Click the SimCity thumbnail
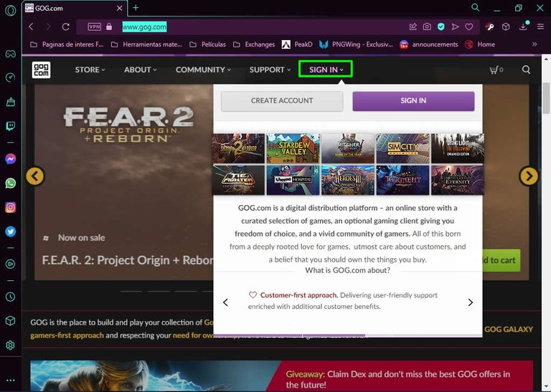 pyautogui.click(x=402, y=148)
